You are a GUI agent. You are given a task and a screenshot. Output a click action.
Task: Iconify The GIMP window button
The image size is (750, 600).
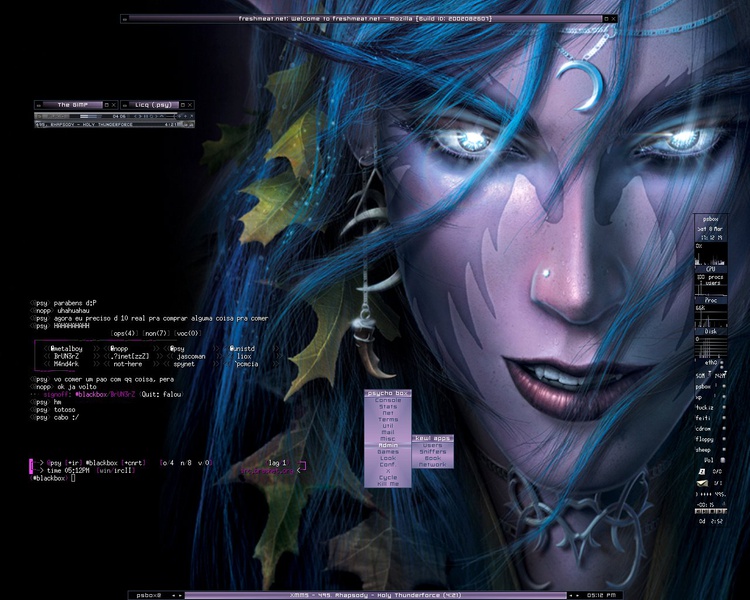(x=39, y=105)
